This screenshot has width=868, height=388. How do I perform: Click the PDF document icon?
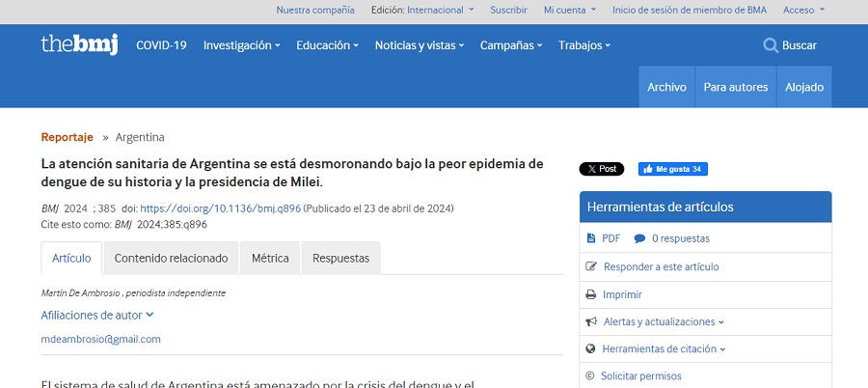point(591,238)
